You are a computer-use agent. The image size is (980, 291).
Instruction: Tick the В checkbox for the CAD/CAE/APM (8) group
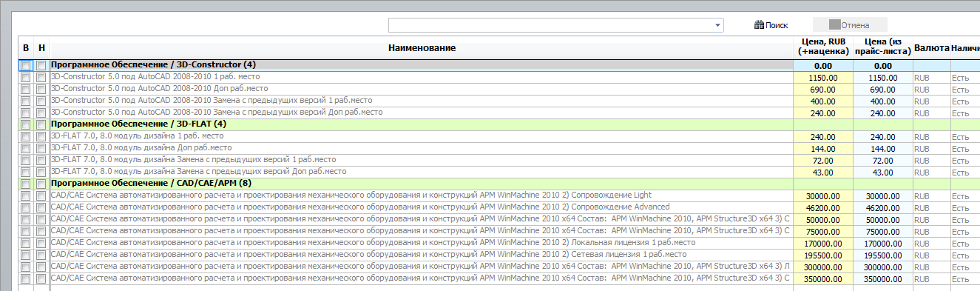point(26,184)
